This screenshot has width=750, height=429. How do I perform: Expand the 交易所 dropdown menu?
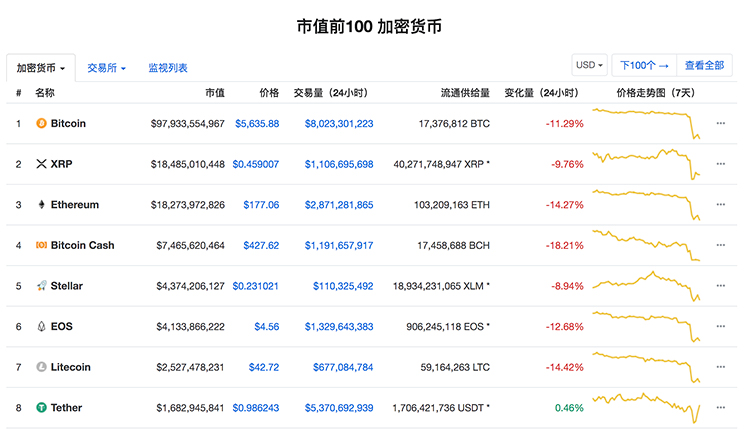tap(106, 68)
